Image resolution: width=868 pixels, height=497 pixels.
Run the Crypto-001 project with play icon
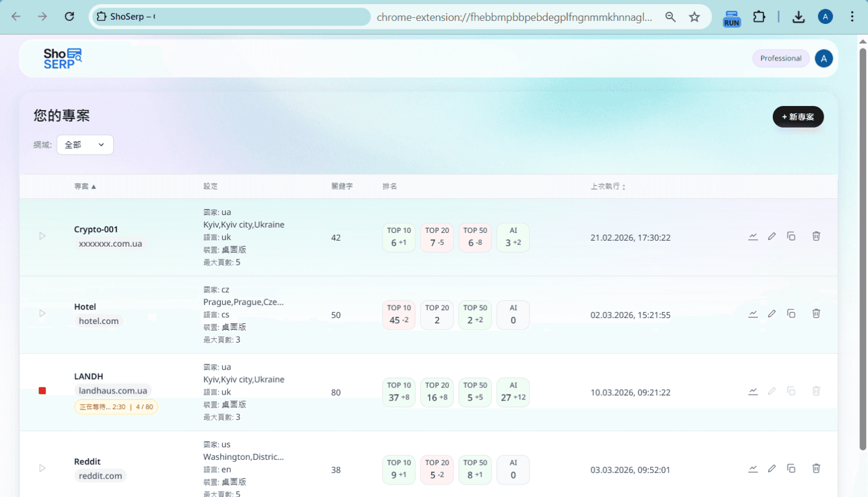(42, 236)
